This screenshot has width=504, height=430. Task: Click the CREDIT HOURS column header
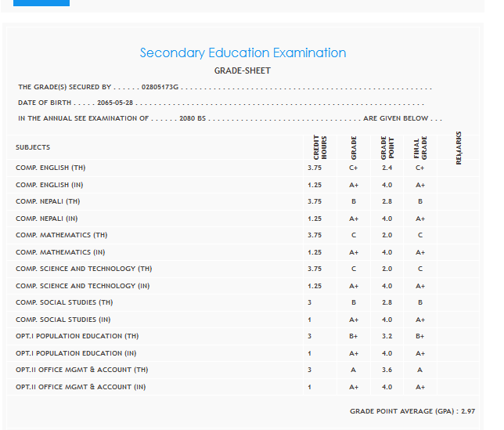(319, 146)
